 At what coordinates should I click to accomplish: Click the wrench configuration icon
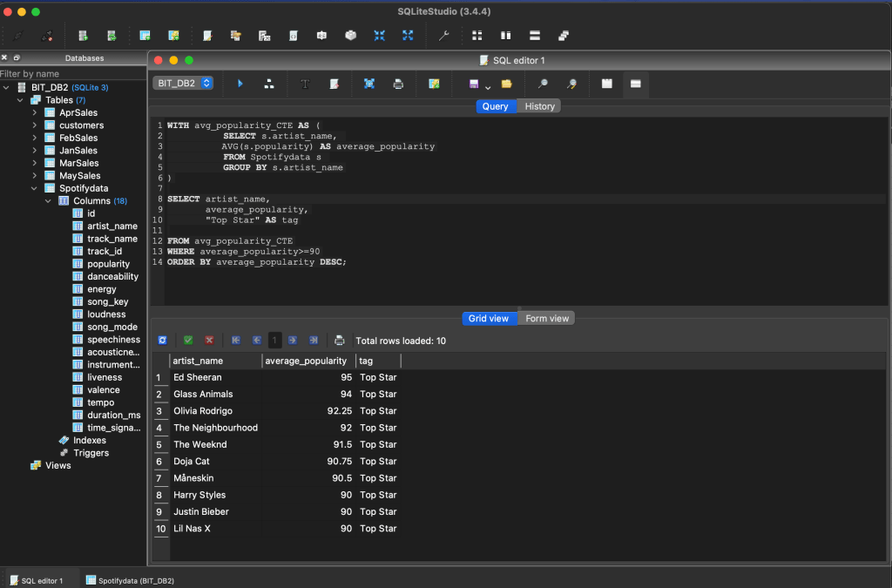(443, 36)
